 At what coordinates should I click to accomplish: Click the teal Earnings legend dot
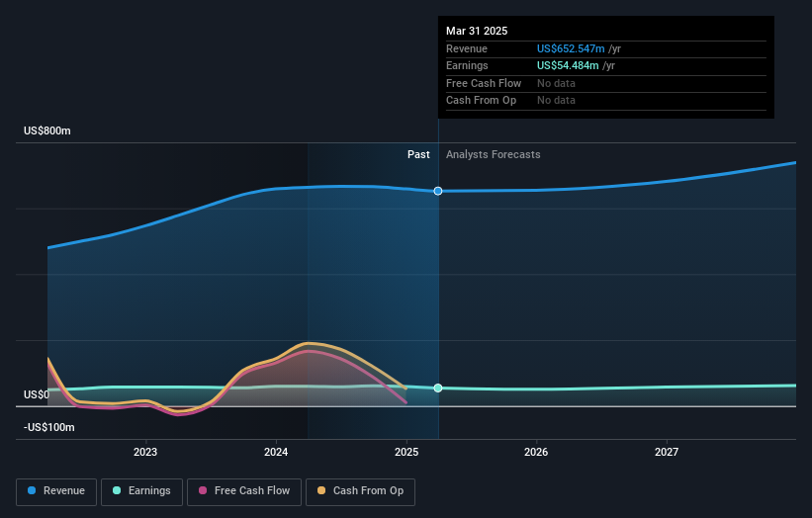pos(117,490)
